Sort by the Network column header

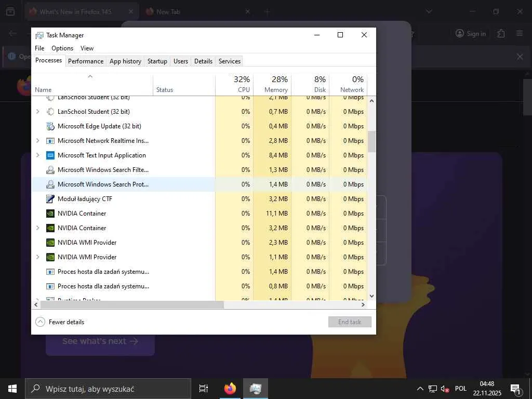pyautogui.click(x=349, y=85)
